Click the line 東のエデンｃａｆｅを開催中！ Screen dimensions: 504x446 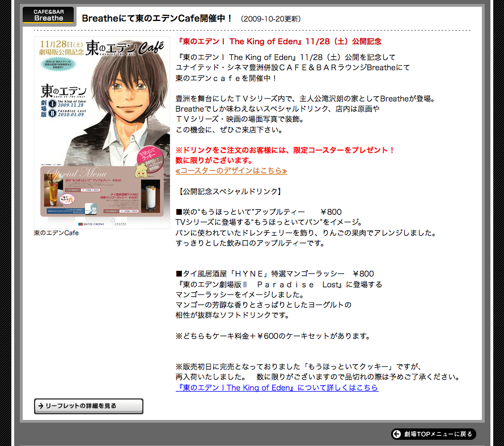[x=226, y=78]
